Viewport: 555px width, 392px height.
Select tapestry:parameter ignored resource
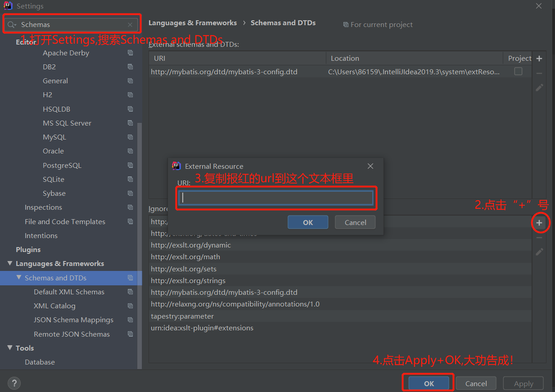tap(340, 316)
